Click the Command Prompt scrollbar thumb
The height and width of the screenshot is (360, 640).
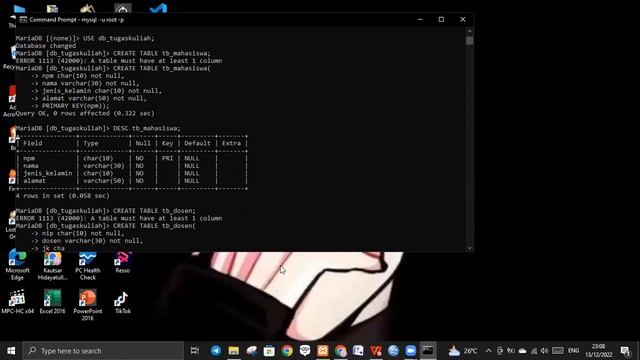click(x=470, y=40)
